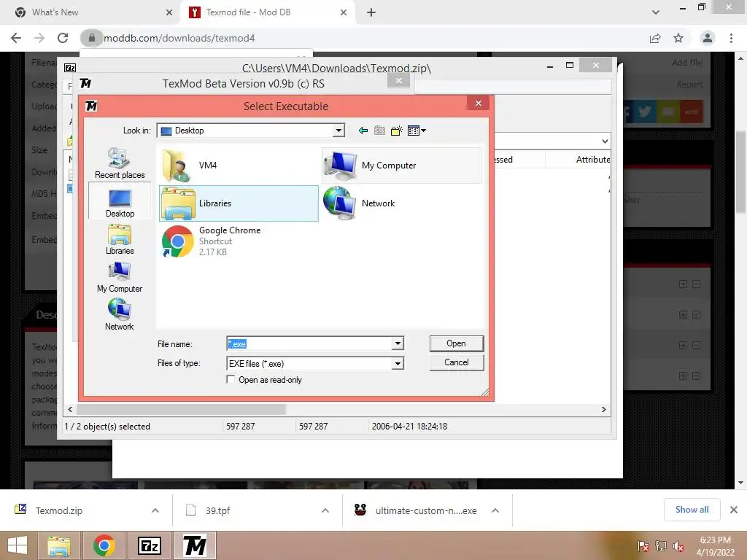This screenshot has width=747, height=560.
Task: Open Chrome tab search chevron
Action: coord(656,12)
